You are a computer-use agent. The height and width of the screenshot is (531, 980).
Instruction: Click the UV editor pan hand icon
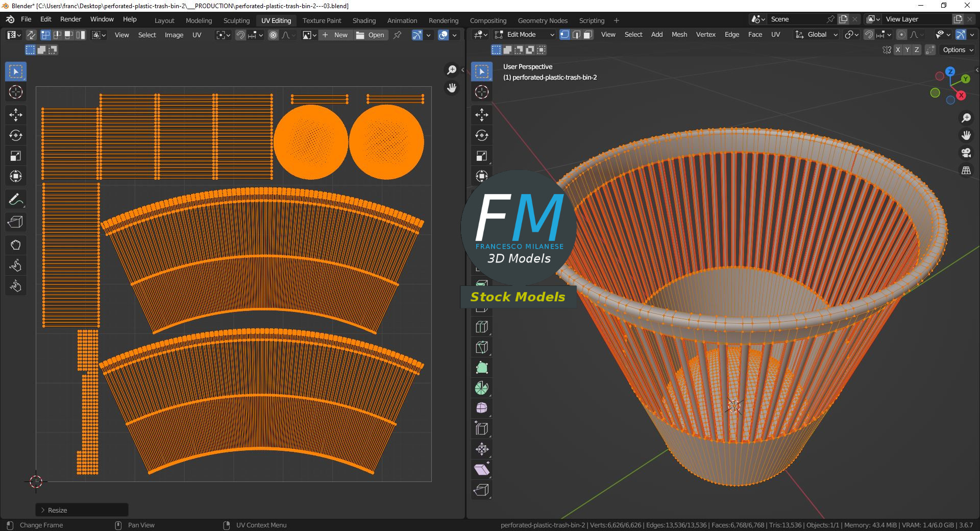[452, 88]
